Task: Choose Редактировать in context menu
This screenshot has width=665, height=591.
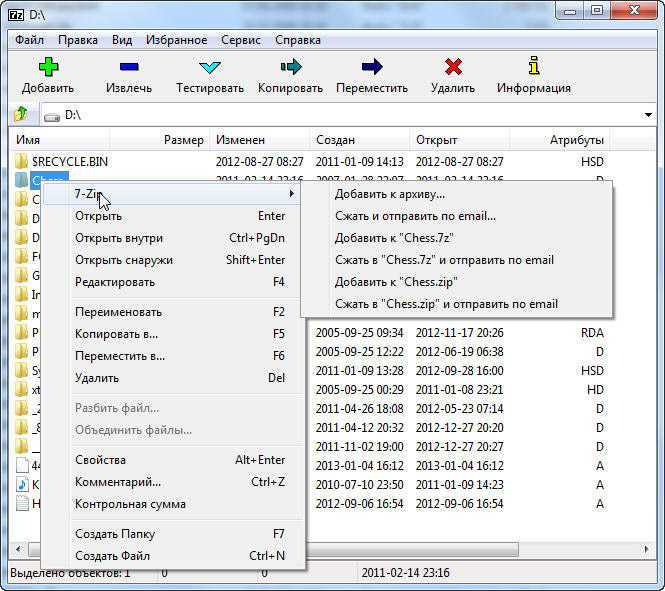Action: pos(172,282)
